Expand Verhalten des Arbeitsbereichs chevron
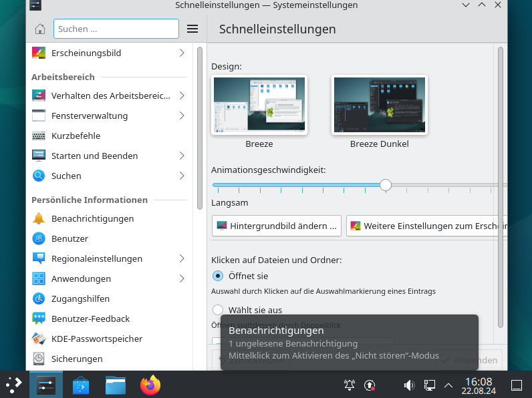 tap(182, 95)
